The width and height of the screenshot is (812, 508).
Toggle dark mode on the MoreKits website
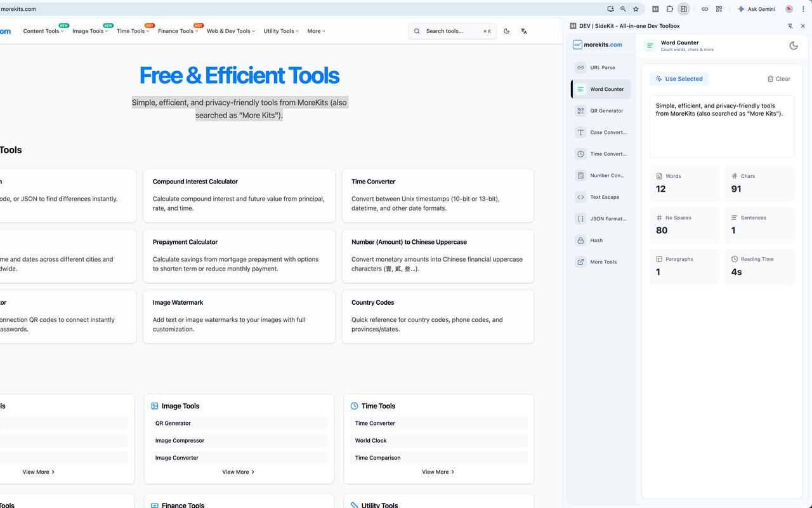[x=506, y=30]
